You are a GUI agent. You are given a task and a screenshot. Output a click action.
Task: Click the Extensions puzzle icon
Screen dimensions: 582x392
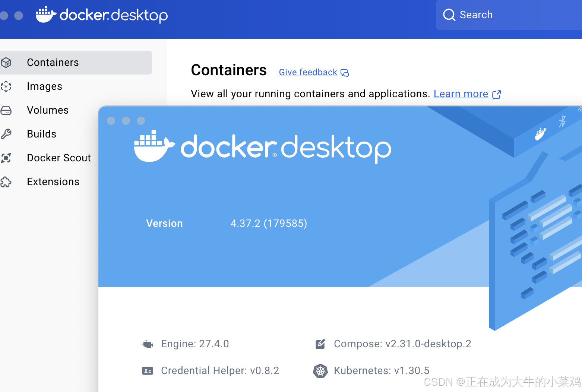tap(6, 182)
